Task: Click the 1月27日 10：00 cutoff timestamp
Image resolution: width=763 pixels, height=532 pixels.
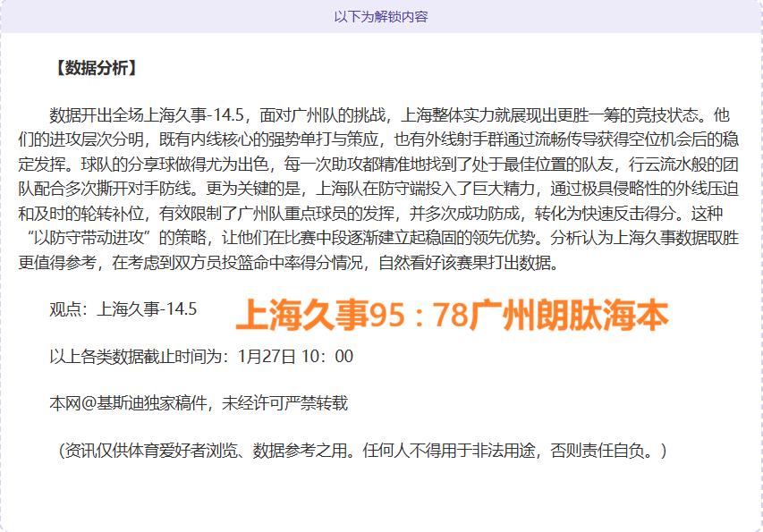Action: pos(295,357)
